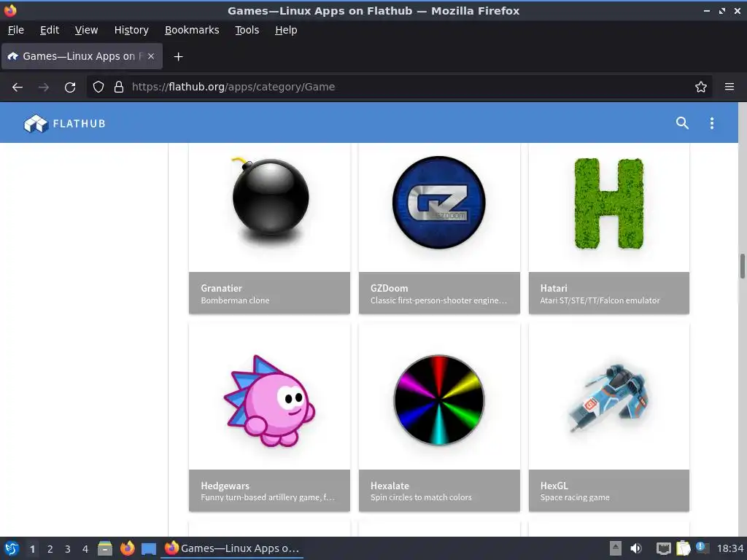Open the Granatier app title link
The image size is (747, 560).
[221, 288]
